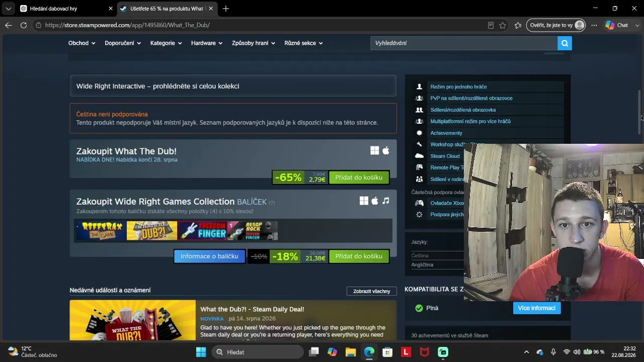Add this page to browser favorites

[503, 25]
